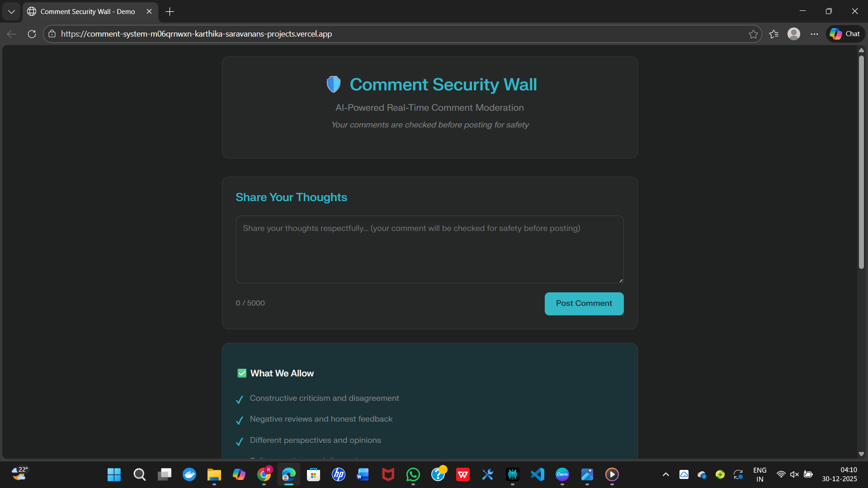View site information lock icon

(52, 34)
